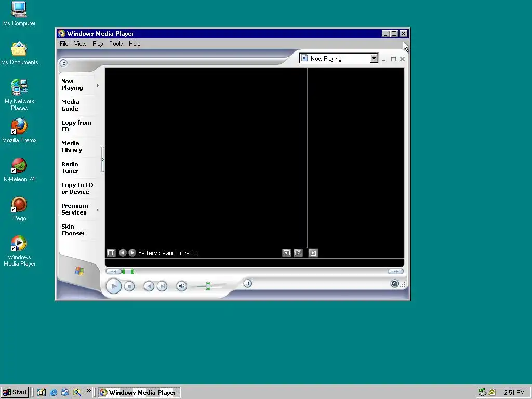The height and width of the screenshot is (399, 532).
Task: Expand the Now Playing submenu arrow
Action: pos(98,86)
